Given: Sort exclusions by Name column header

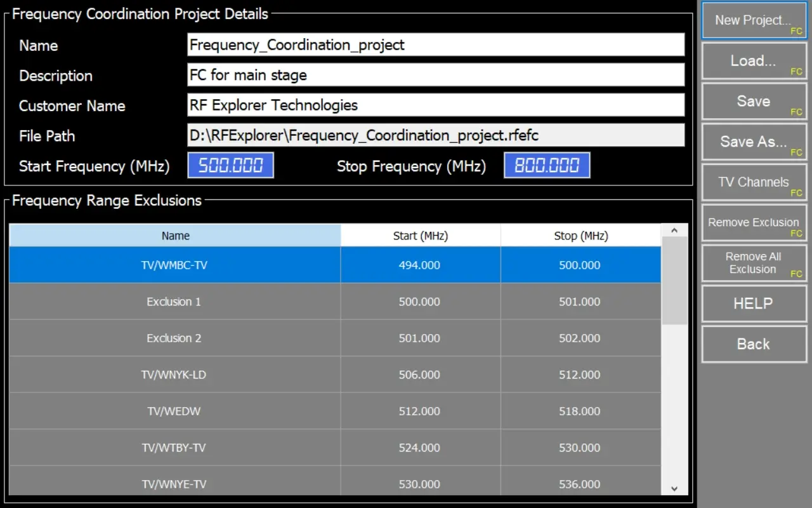Looking at the screenshot, I should click(175, 236).
